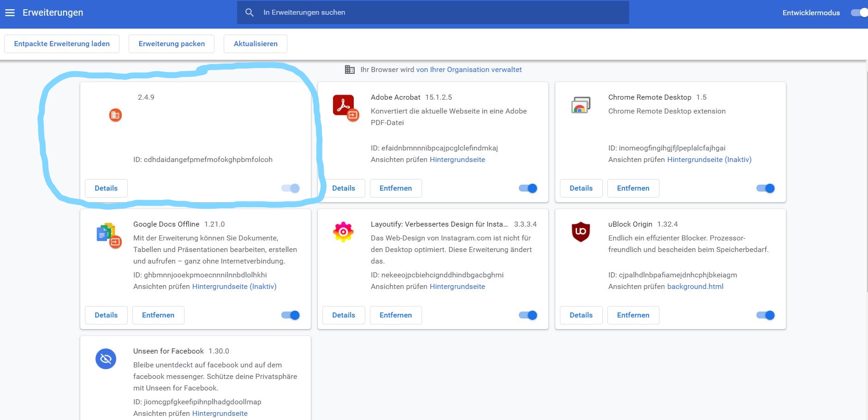Click Entpackte Erweiterung laden button
The image size is (868, 420).
coord(62,44)
